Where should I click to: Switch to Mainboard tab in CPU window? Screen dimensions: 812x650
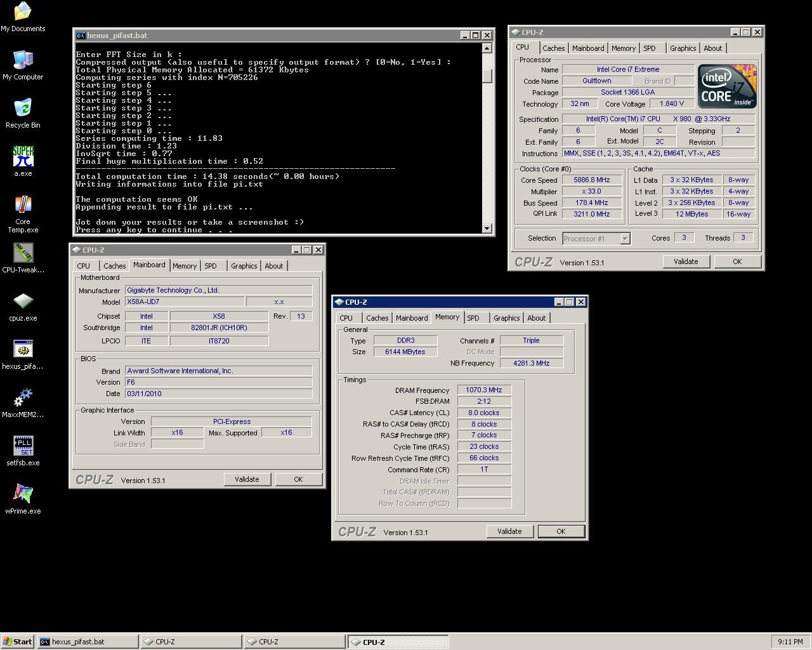[588, 48]
